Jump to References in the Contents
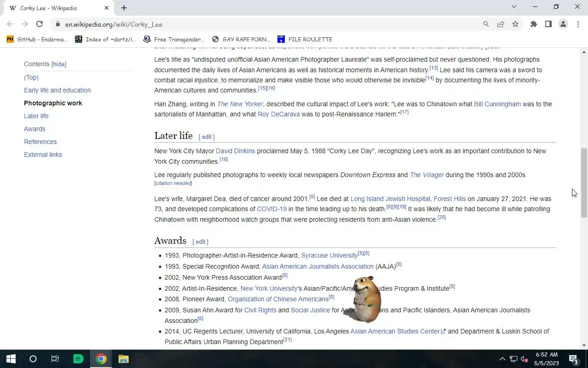The width and height of the screenshot is (588, 368). [x=40, y=142]
